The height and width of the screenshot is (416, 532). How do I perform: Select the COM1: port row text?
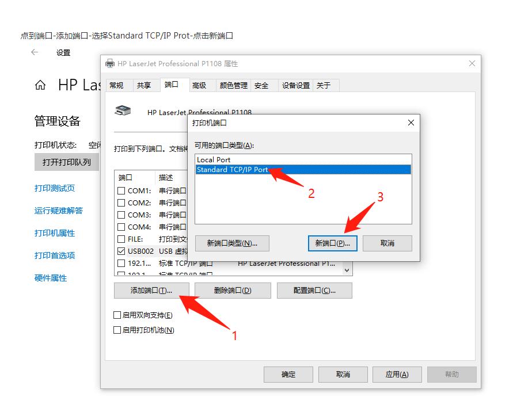click(x=139, y=191)
